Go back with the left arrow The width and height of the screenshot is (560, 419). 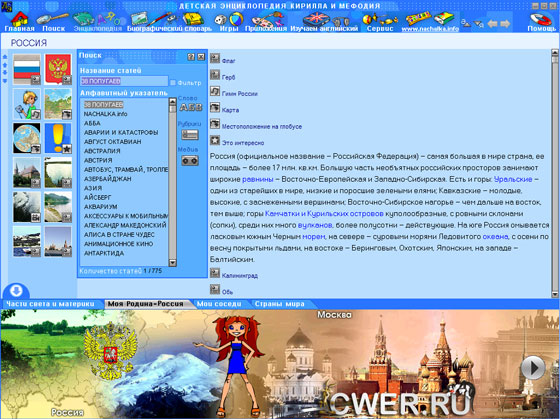click(492, 24)
